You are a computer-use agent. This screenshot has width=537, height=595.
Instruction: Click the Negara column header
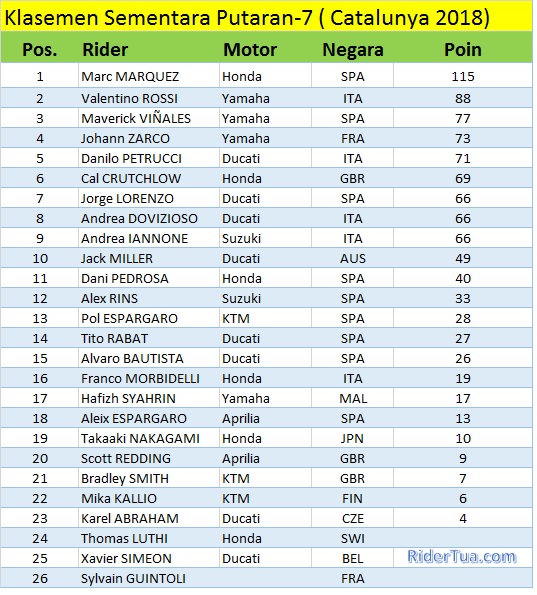tap(353, 50)
